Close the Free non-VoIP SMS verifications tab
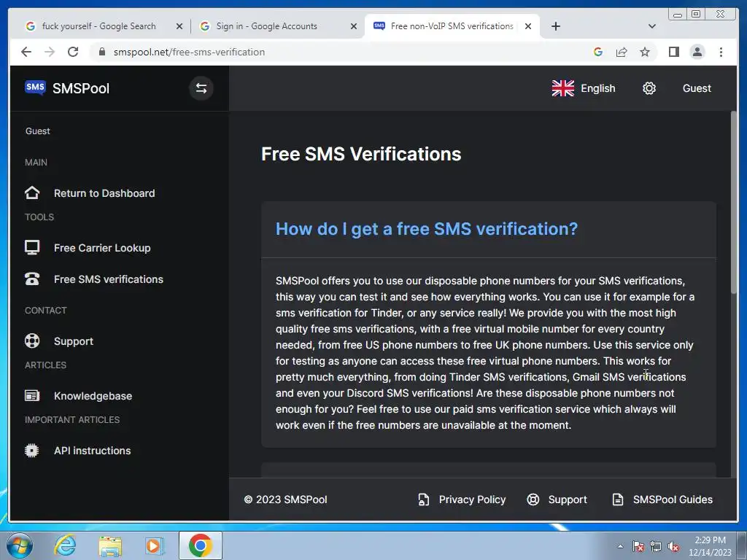The image size is (747, 560). click(528, 26)
